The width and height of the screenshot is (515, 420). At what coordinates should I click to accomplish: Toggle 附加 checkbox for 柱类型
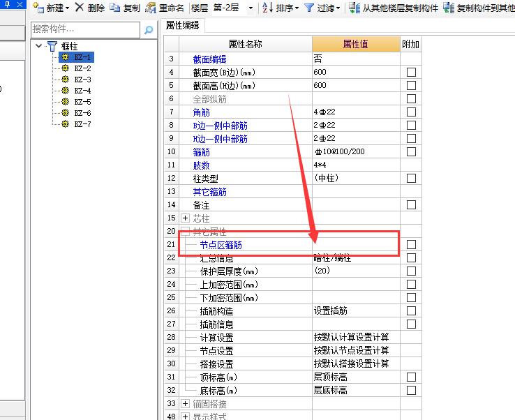[x=411, y=179]
